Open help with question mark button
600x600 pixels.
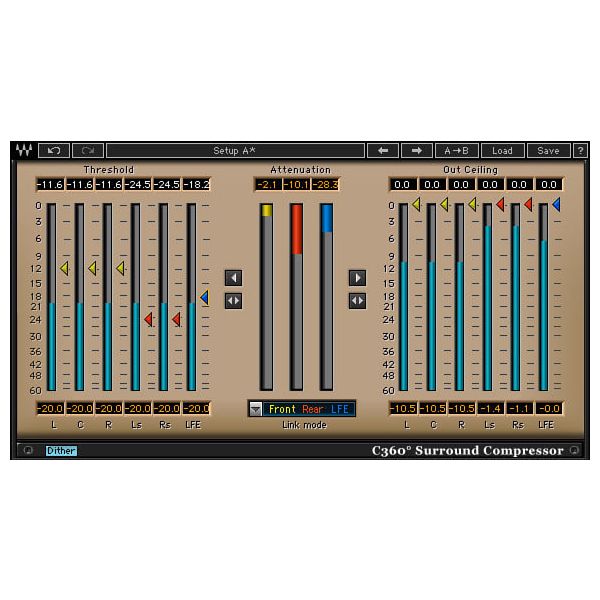click(x=580, y=150)
